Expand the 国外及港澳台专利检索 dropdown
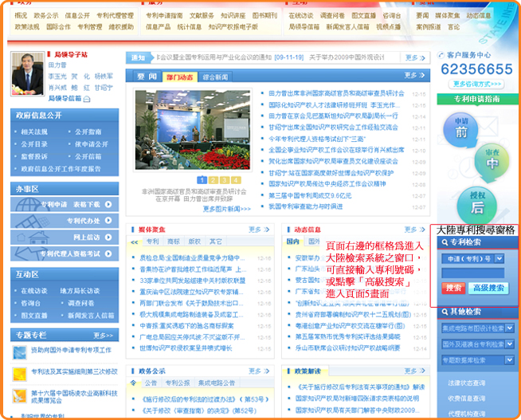This screenshot has height=420, width=521. [510, 344]
